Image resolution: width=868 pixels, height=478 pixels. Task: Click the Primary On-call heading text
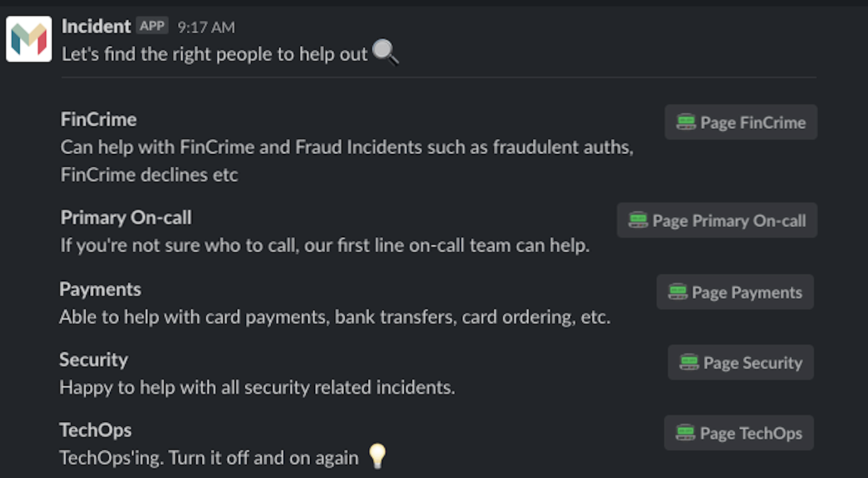(125, 218)
